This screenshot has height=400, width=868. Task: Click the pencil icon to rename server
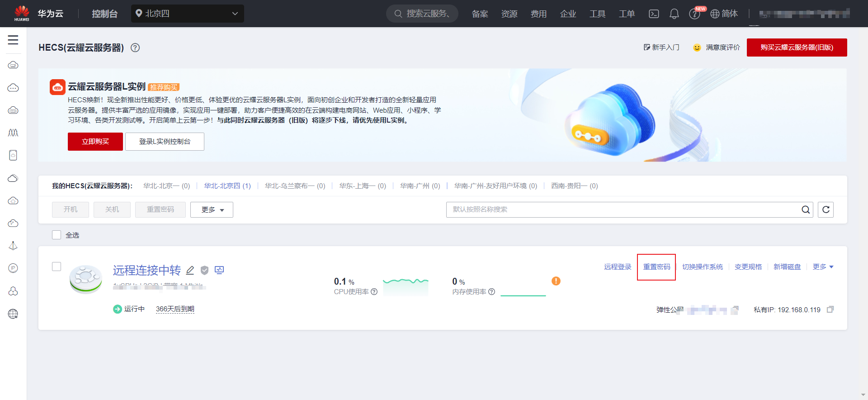(x=190, y=270)
